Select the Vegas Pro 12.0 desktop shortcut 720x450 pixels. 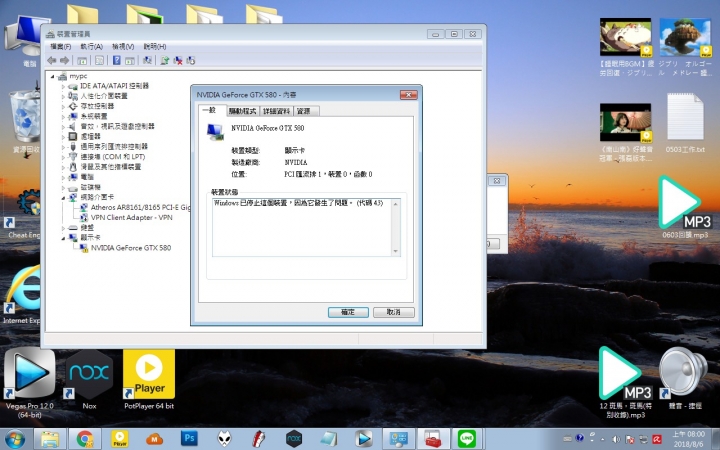(x=30, y=383)
